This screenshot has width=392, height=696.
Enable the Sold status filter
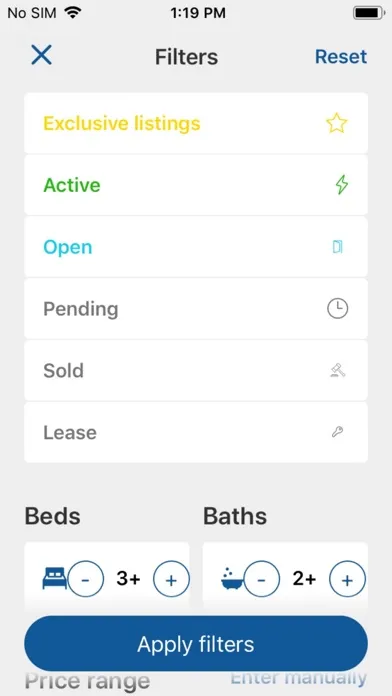(x=196, y=371)
